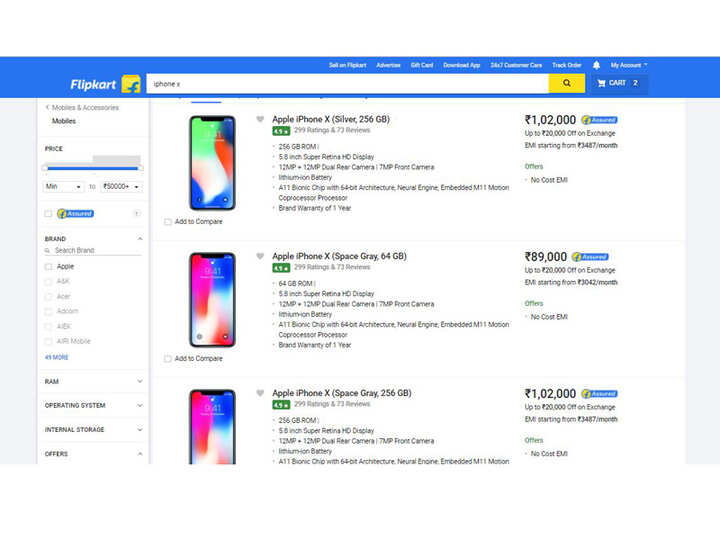Show 49 MORE brands
Image resolution: width=720 pixels, height=540 pixels.
[56, 357]
